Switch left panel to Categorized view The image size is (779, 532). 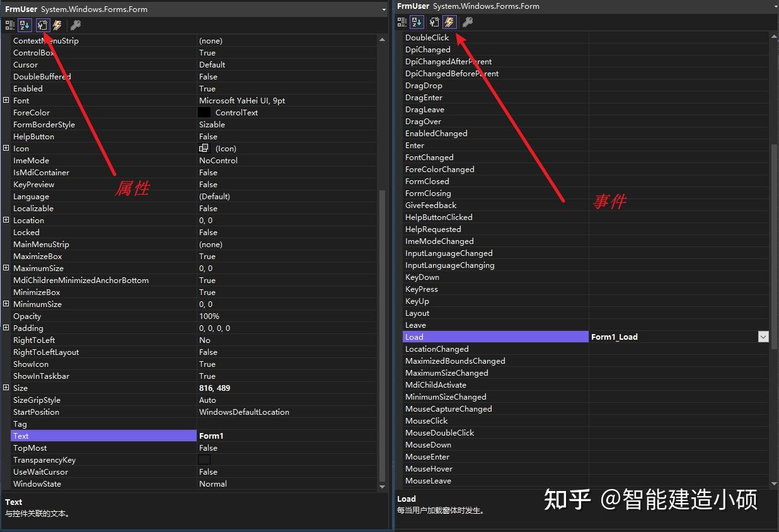pos(9,25)
